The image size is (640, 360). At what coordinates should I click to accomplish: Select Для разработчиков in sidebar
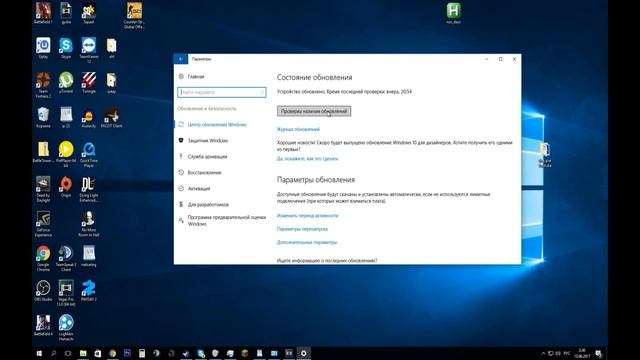pyautogui.click(x=208, y=204)
